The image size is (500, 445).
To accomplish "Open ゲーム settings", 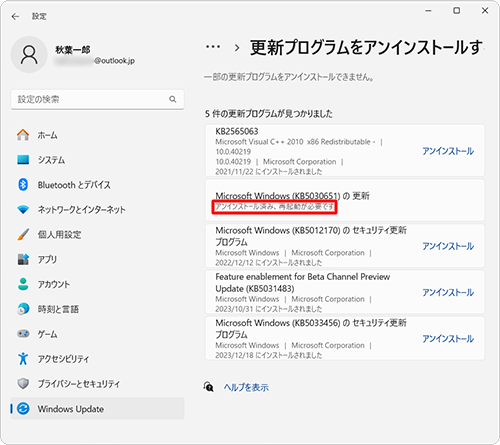I will (97, 334).
